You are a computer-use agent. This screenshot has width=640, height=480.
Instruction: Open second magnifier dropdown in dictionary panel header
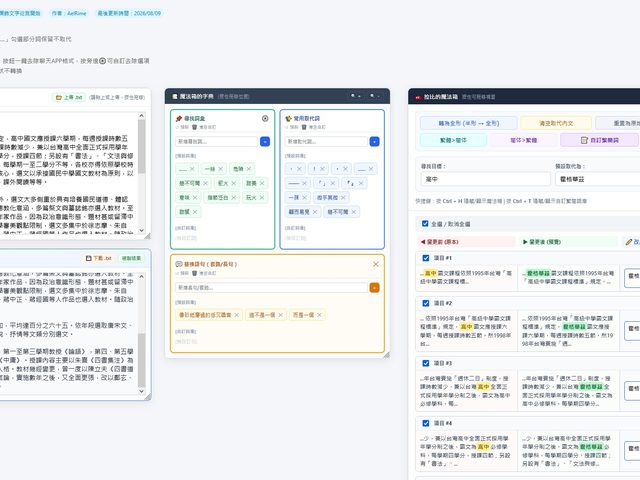[x=374, y=96]
